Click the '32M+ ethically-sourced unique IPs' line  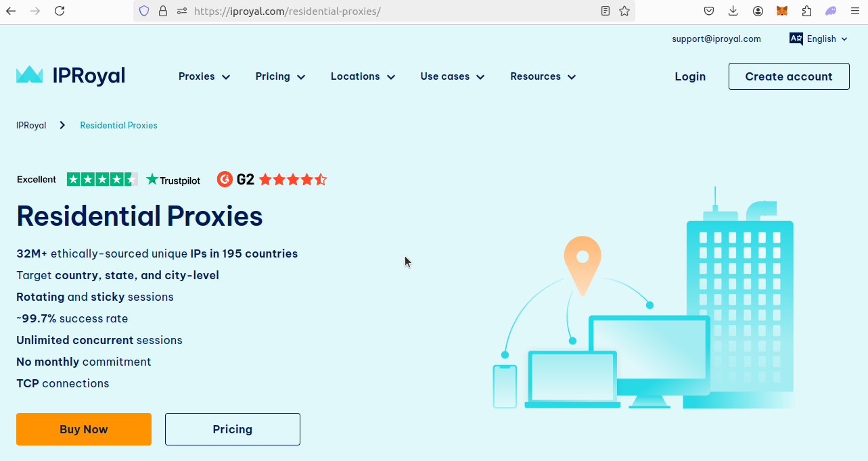tap(157, 253)
